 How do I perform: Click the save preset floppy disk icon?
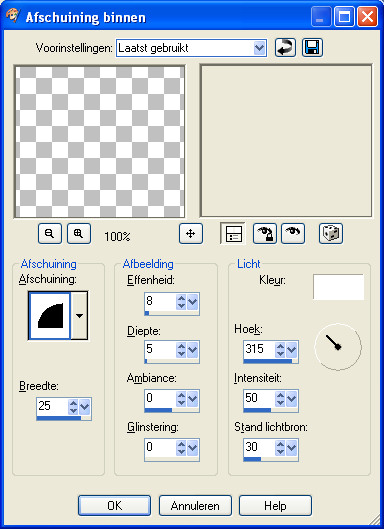click(x=312, y=48)
